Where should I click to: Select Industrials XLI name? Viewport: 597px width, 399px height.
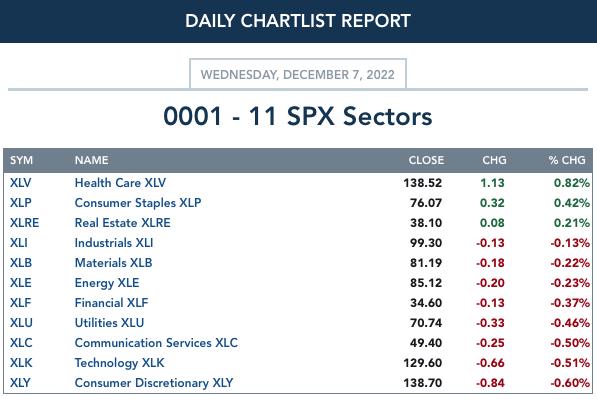pos(114,243)
